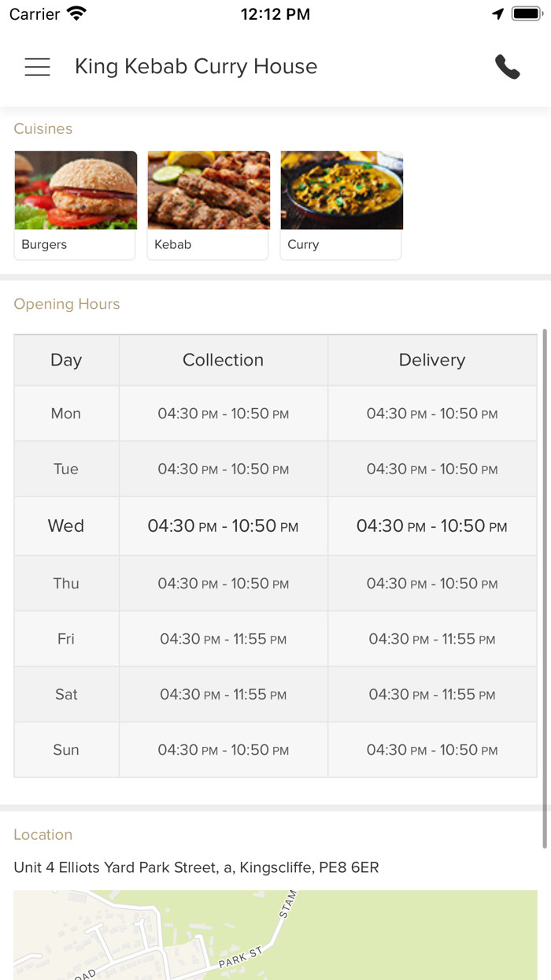
Task: Tap the location arrow status icon
Action: [x=497, y=14]
